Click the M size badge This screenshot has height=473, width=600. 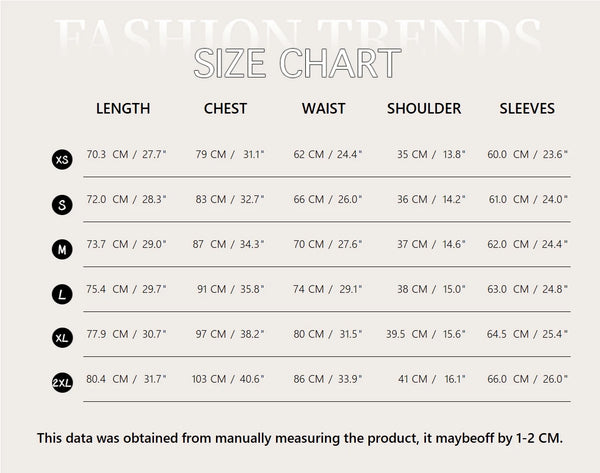click(62, 249)
